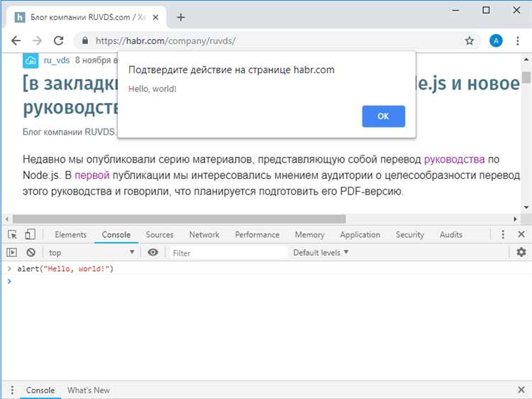
Task: Reload the current page
Action: click(x=58, y=40)
